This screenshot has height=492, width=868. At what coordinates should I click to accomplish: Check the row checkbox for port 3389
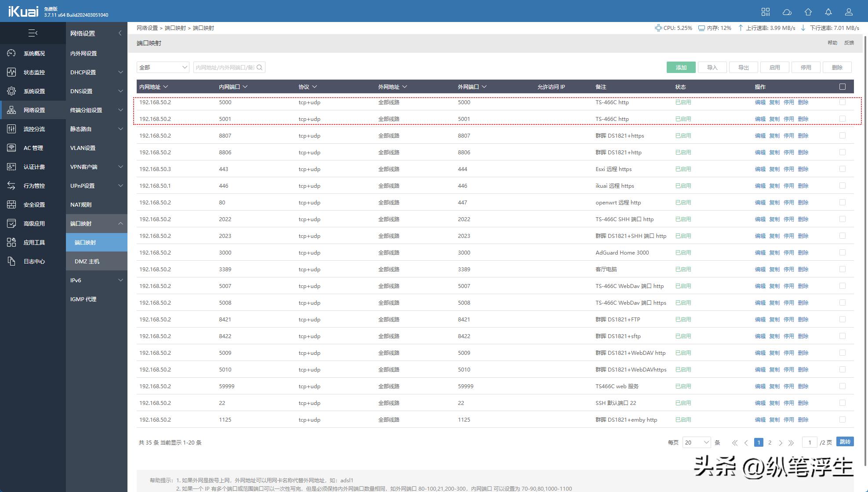point(842,269)
